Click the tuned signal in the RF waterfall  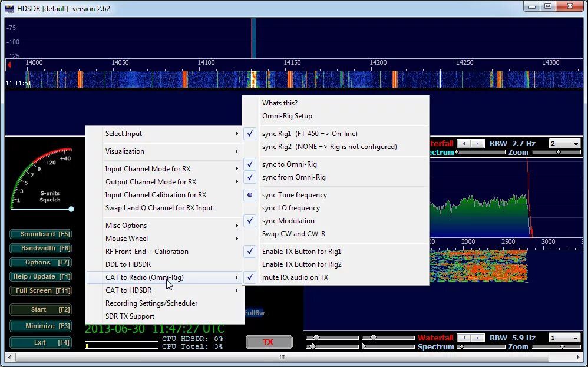pos(253,79)
